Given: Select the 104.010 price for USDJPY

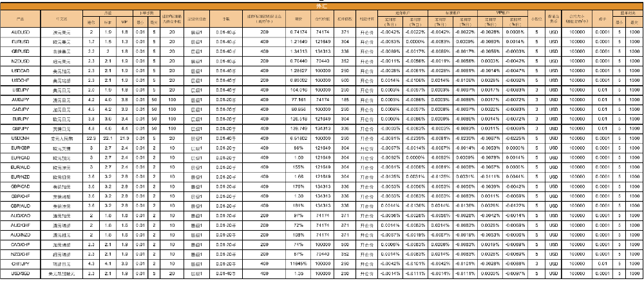Looking at the screenshot, I should point(298,90).
